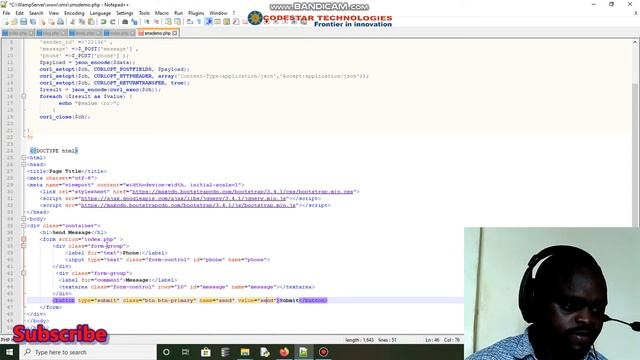
Task: Open the Run menu
Action: tap(178, 13)
